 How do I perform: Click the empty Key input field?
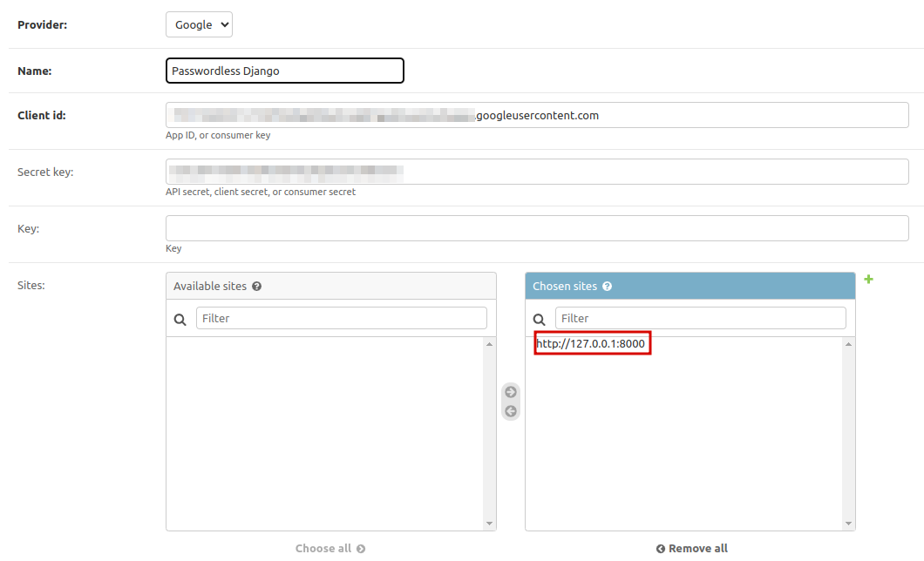(537, 227)
